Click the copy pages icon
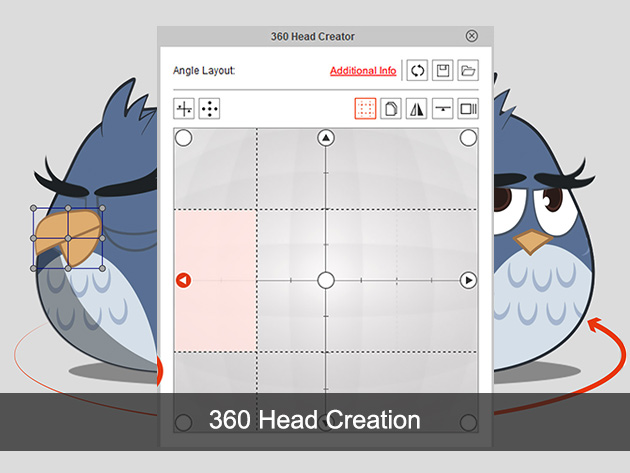The image size is (630, 473). pyautogui.click(x=391, y=109)
